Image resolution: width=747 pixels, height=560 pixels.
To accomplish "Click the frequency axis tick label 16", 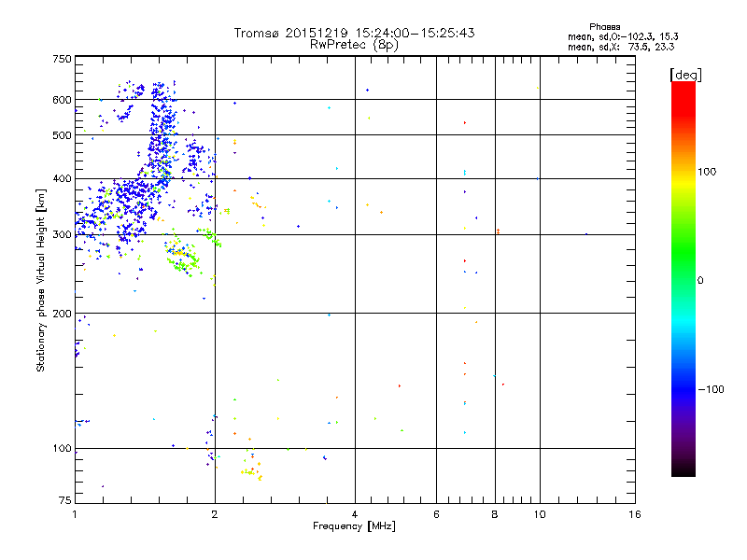I will pyautogui.click(x=635, y=514).
